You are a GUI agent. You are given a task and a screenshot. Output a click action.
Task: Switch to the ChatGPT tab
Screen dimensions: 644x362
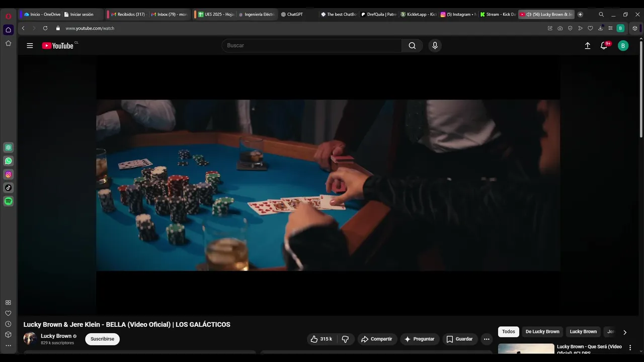(x=298, y=15)
